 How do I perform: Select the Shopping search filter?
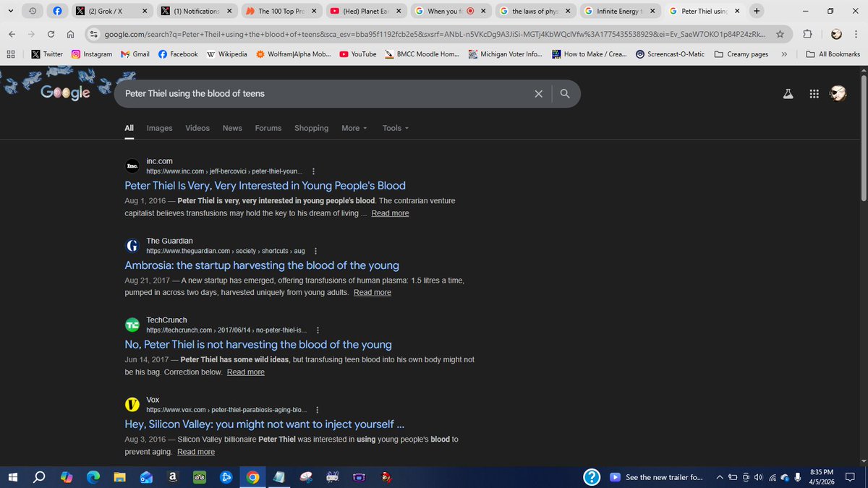pos(311,128)
